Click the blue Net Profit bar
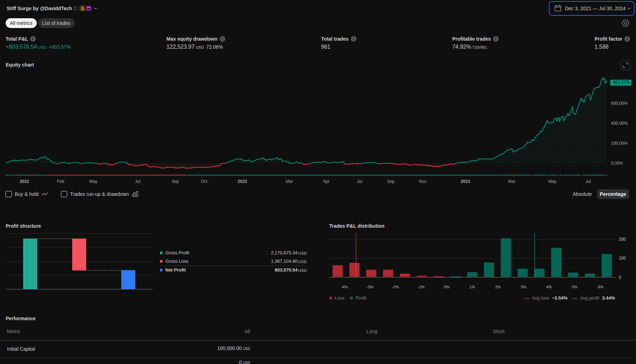The width and height of the screenshot is (636, 364). pyautogui.click(x=128, y=280)
